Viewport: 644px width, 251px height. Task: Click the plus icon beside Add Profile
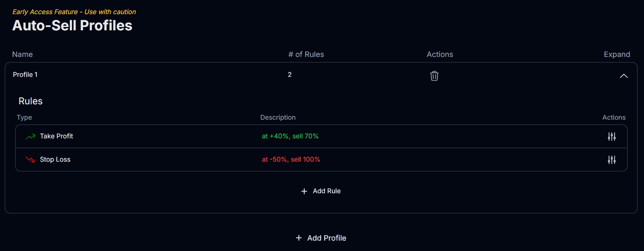299,238
